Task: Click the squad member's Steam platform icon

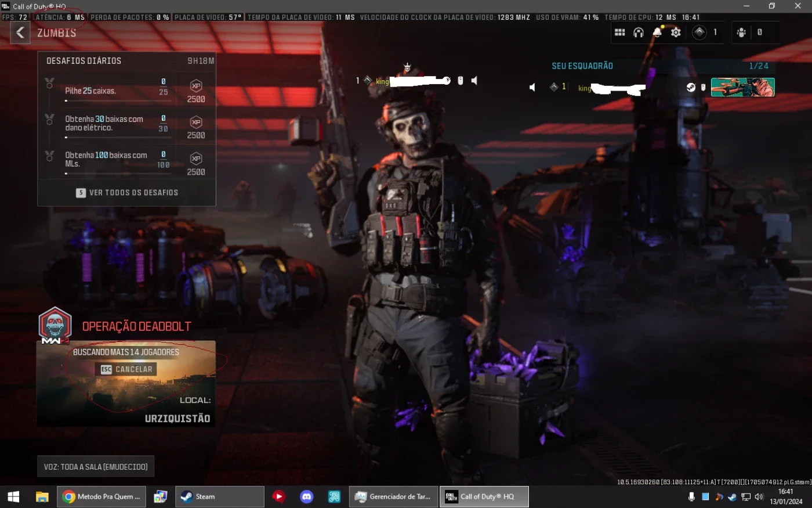Action: click(x=691, y=87)
